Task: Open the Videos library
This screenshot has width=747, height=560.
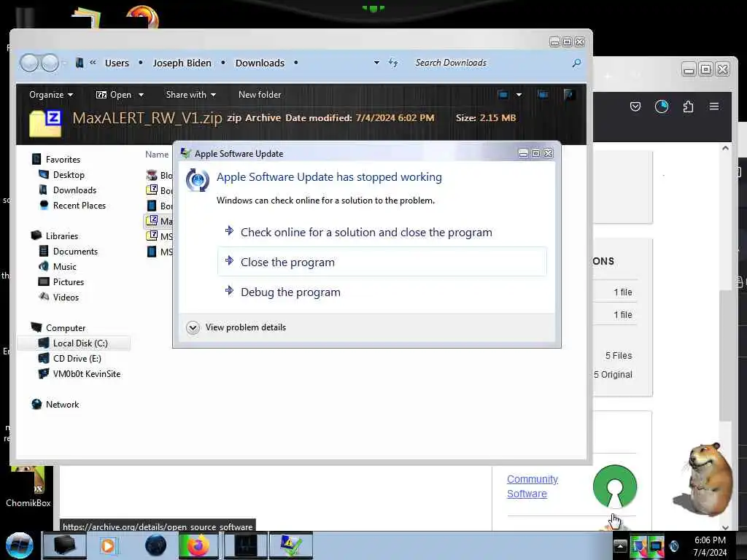Action: 58,297
